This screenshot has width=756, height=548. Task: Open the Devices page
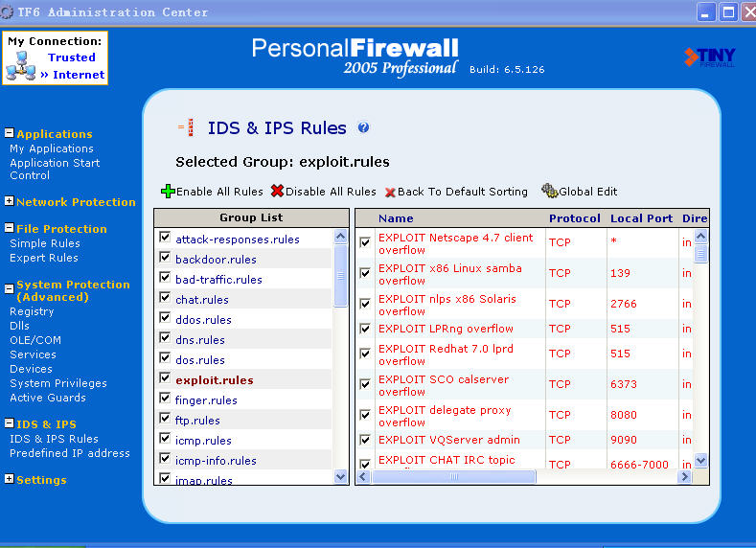31,369
